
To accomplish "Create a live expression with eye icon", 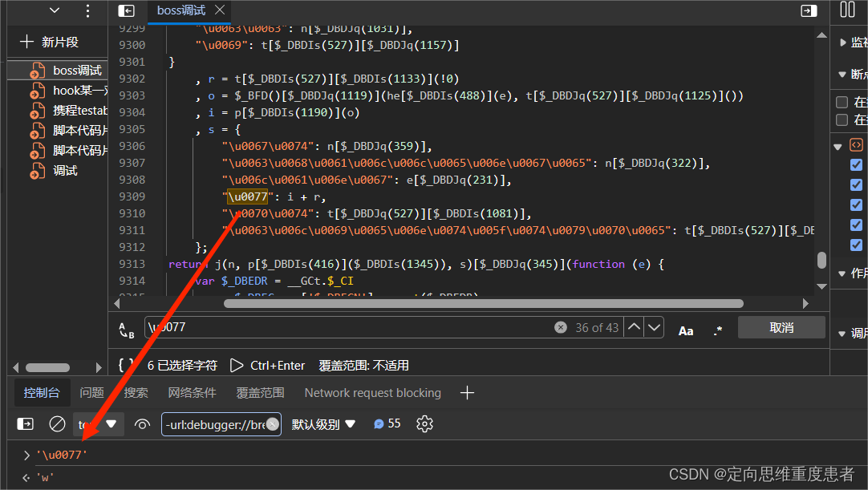I will [x=142, y=424].
